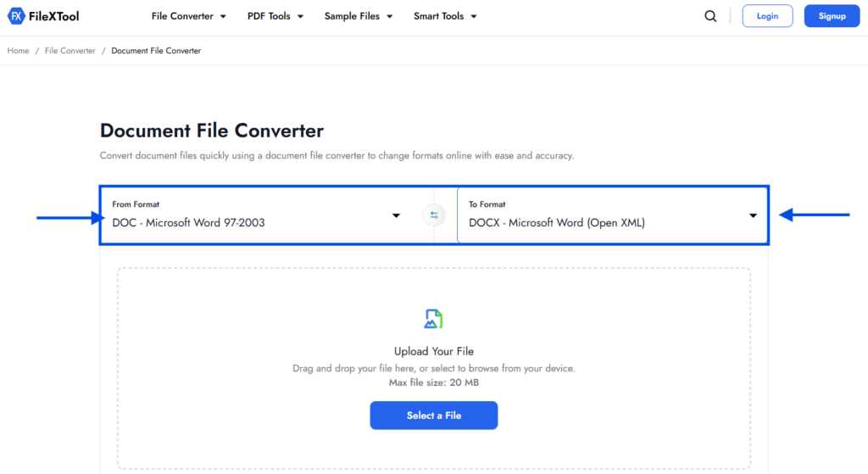Open the Smart Tools menu

click(445, 16)
